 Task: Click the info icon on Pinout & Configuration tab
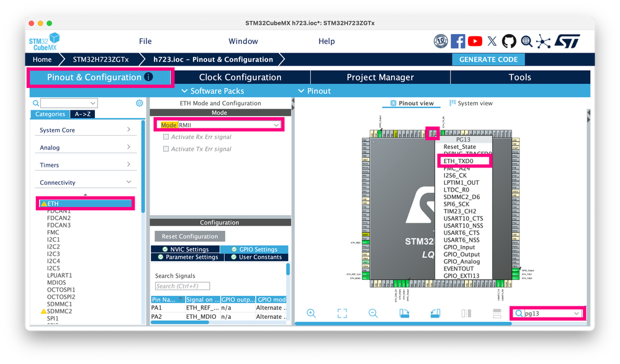point(148,77)
